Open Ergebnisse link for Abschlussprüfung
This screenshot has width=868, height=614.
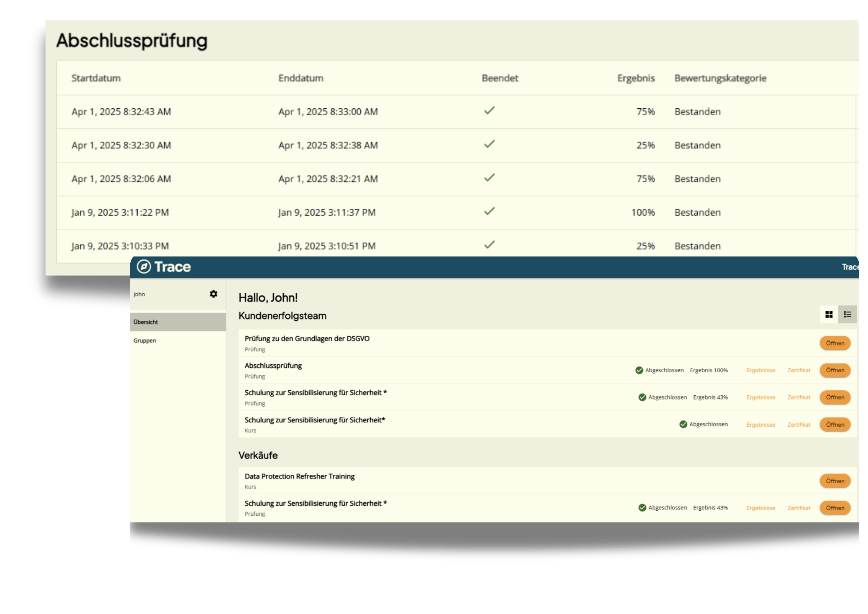761,370
